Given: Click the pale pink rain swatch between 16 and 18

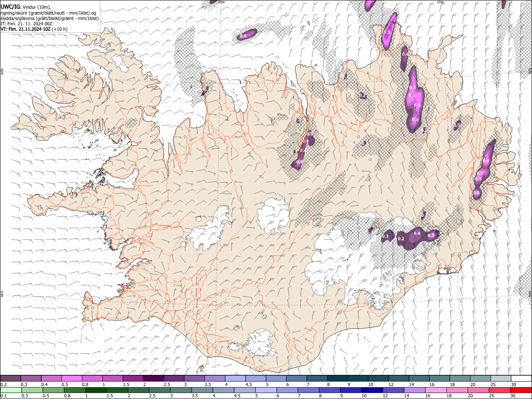Looking at the screenshot, I should (435, 390).
